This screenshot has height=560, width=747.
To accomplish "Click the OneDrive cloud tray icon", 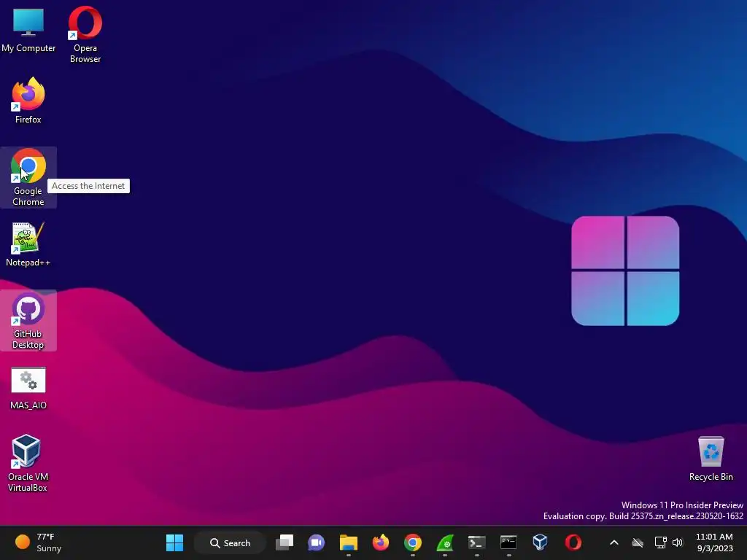I will pos(638,542).
